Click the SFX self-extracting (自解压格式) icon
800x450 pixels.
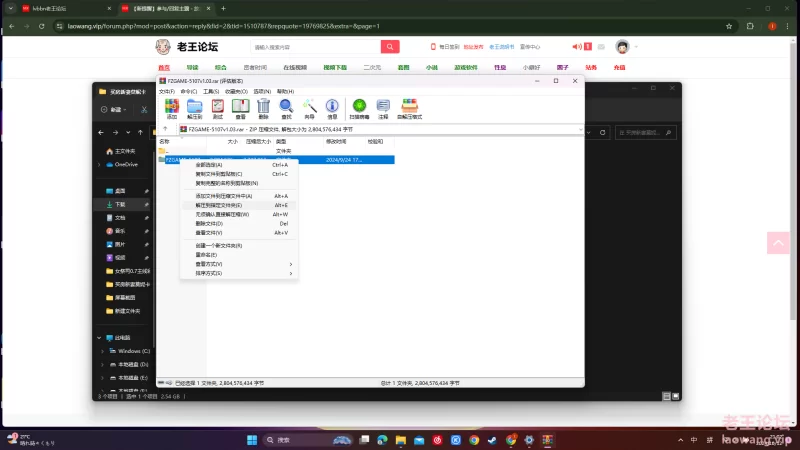(x=409, y=109)
